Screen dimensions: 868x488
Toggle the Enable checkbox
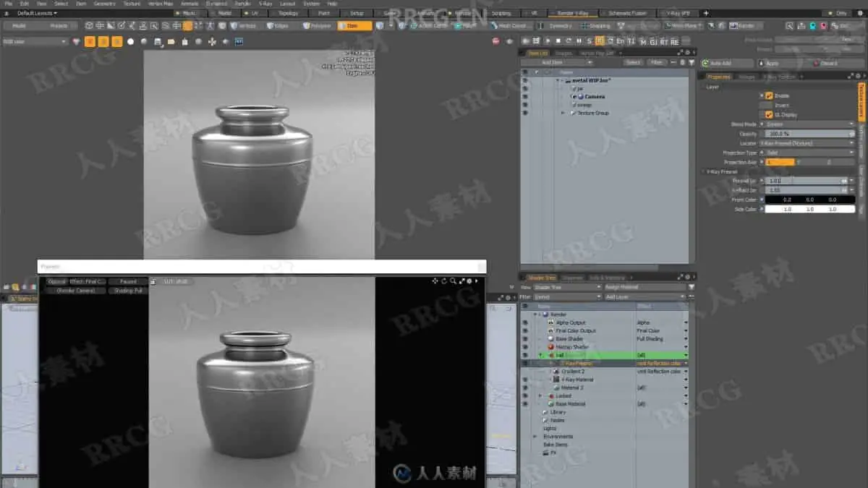769,95
